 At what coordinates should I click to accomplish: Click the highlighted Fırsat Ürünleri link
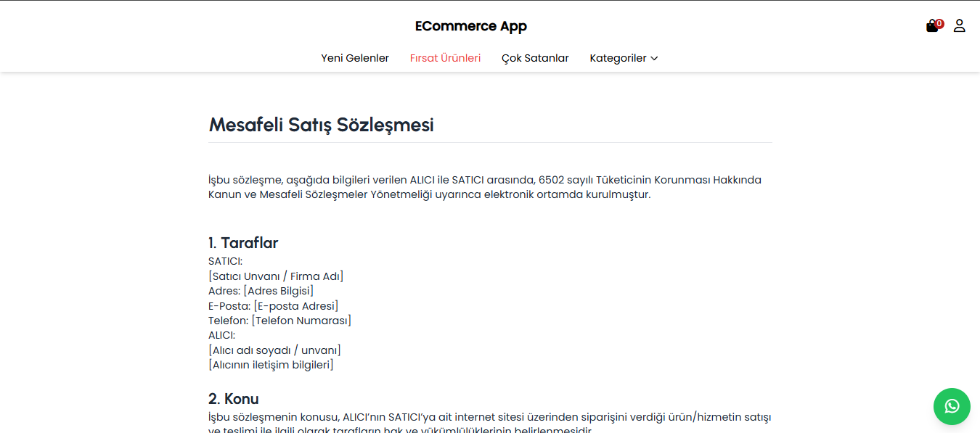[x=445, y=58]
